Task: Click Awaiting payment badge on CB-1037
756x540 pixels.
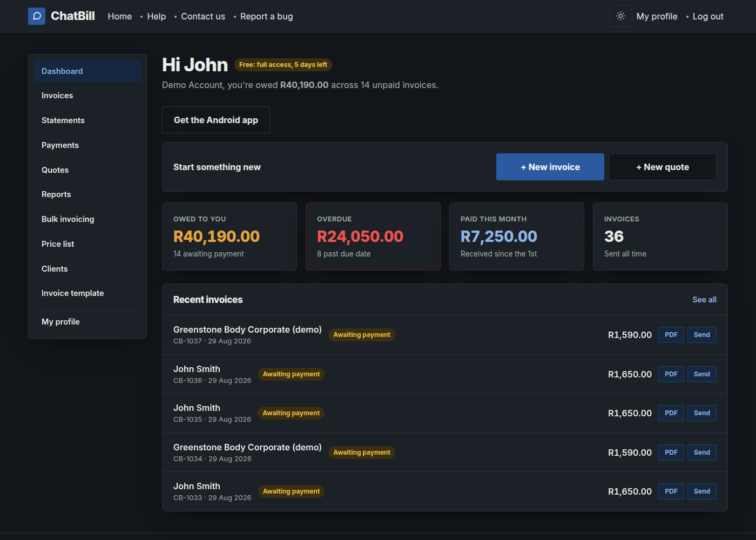Action: [362, 335]
